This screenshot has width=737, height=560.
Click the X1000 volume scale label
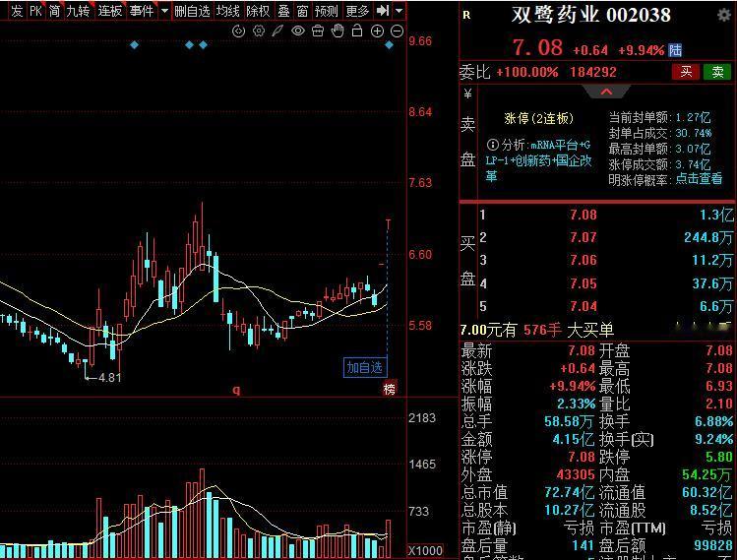pyautogui.click(x=425, y=551)
